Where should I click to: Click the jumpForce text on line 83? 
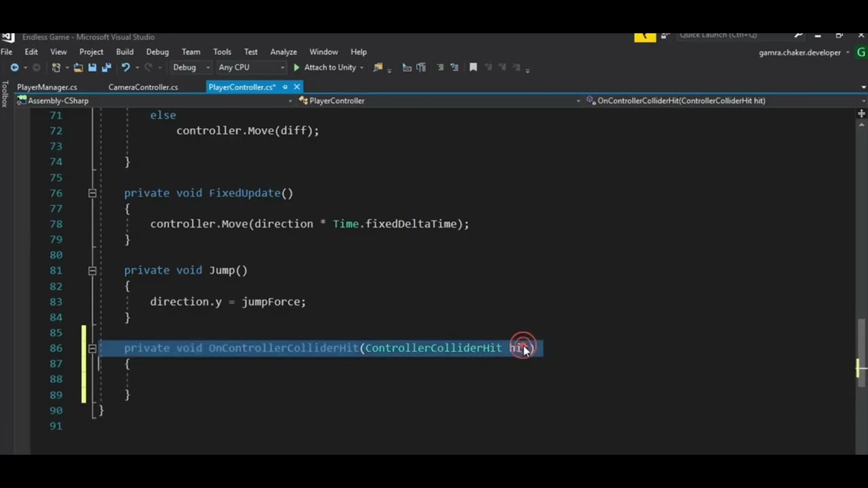point(271,302)
